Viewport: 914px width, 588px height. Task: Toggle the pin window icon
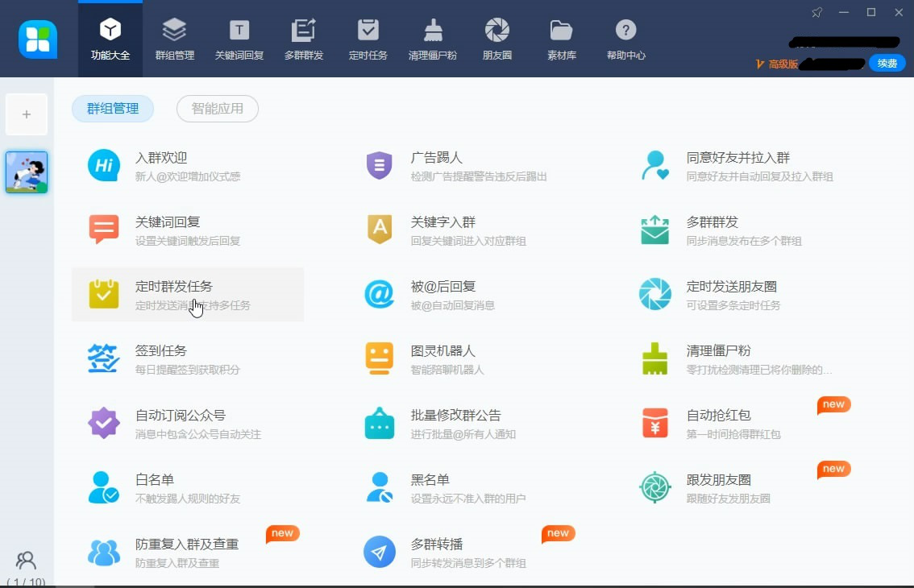816,13
